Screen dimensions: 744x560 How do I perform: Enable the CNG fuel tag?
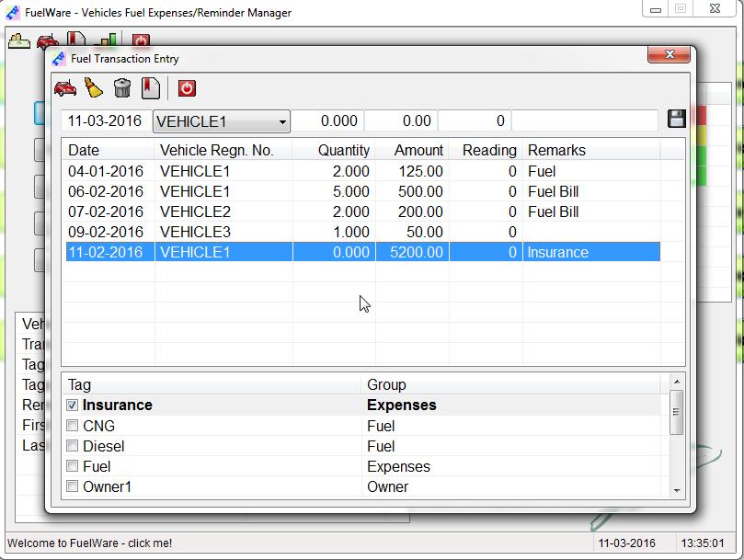[72, 425]
